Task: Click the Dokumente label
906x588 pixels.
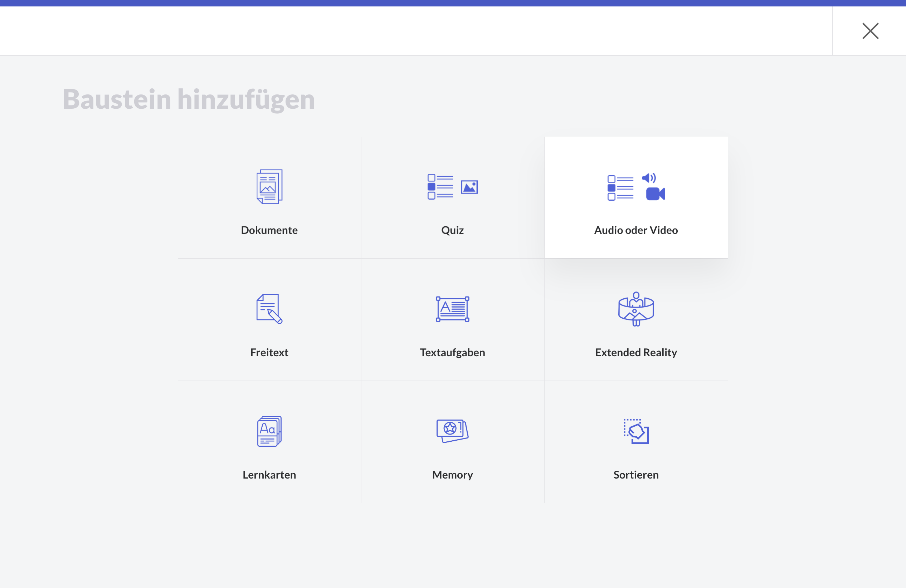Action: tap(269, 230)
